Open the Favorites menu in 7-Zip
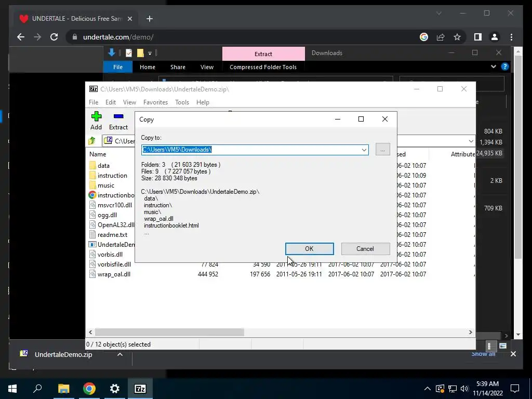Viewport: 532px width, 399px height. pos(156,102)
